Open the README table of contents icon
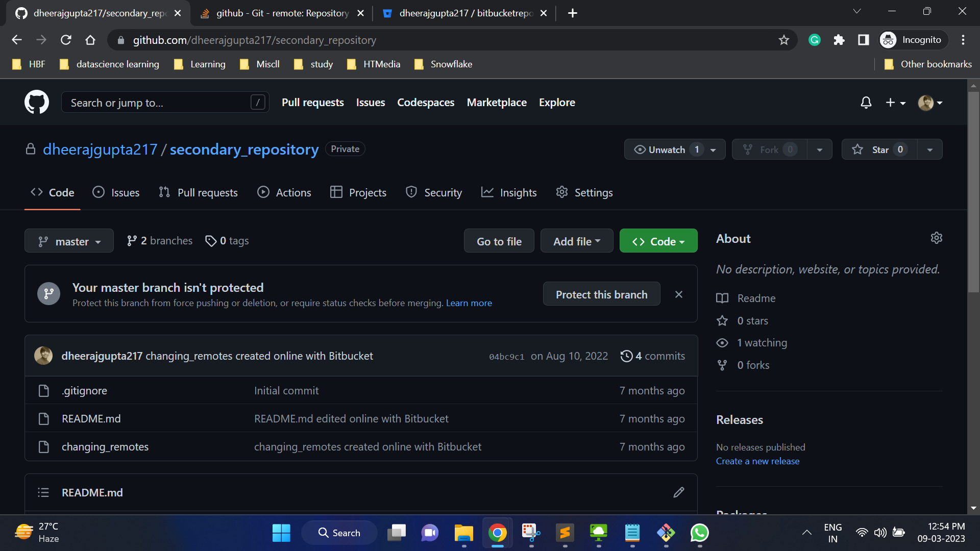 pyautogui.click(x=43, y=492)
